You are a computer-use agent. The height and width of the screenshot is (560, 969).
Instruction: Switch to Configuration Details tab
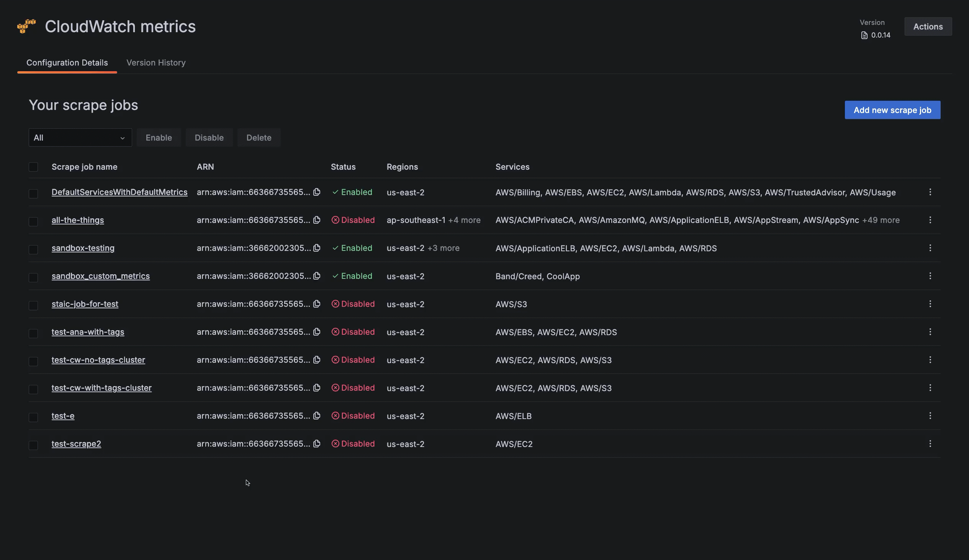67,63
